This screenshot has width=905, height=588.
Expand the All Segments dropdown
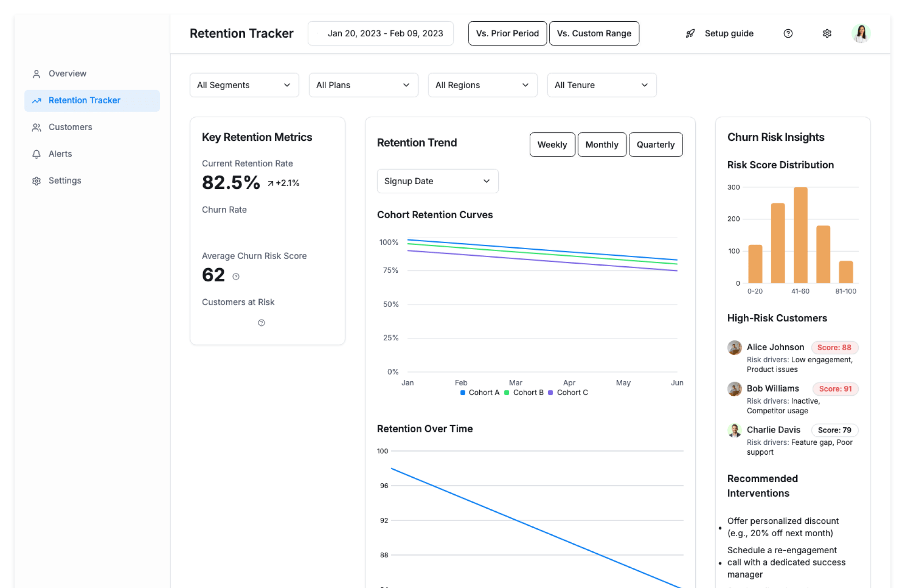click(244, 85)
